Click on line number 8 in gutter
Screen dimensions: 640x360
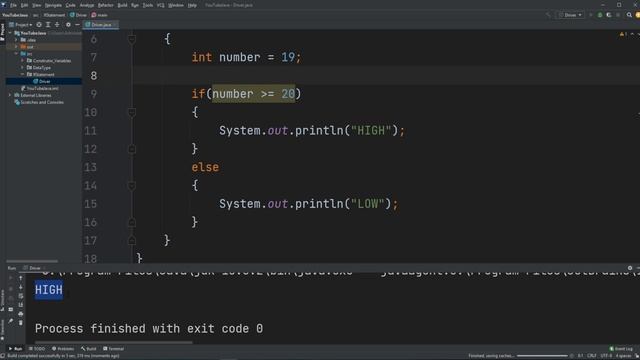click(x=94, y=76)
